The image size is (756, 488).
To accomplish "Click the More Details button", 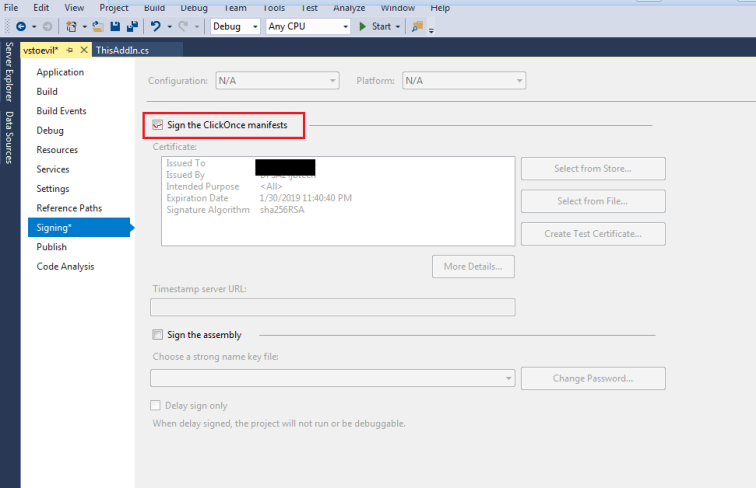I will tap(473, 267).
